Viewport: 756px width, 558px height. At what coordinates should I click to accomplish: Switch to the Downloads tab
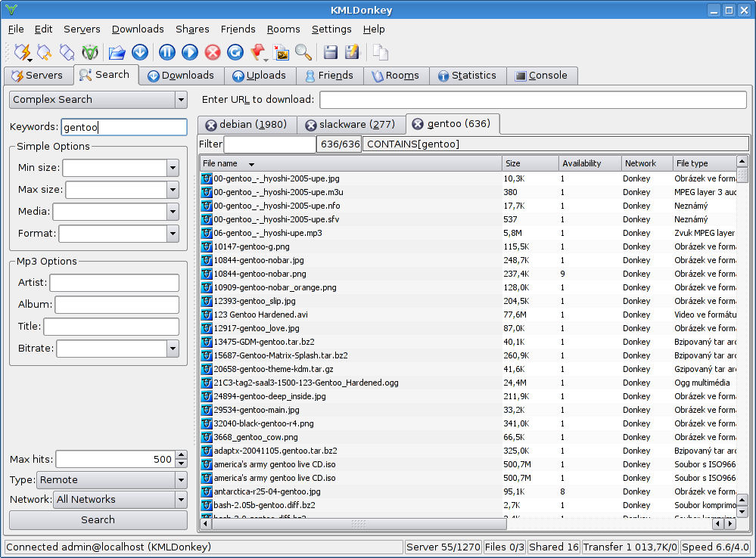click(x=181, y=76)
